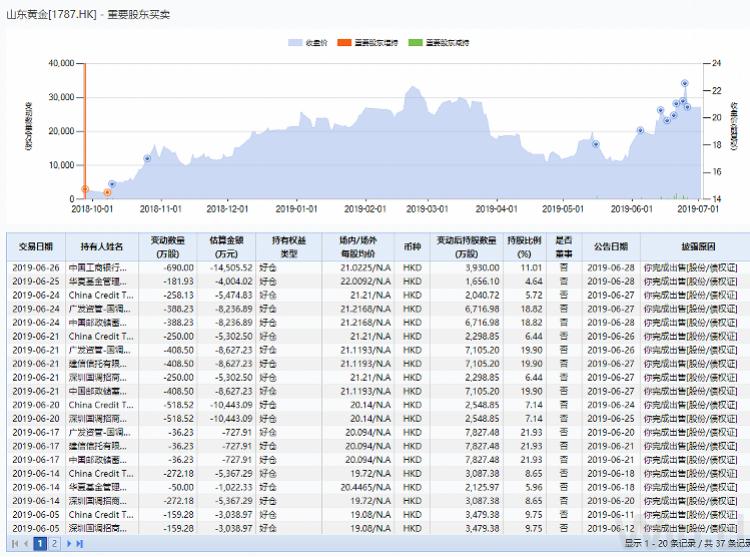Click the highest blue marker above 22
750x557 pixels.
click(x=684, y=83)
